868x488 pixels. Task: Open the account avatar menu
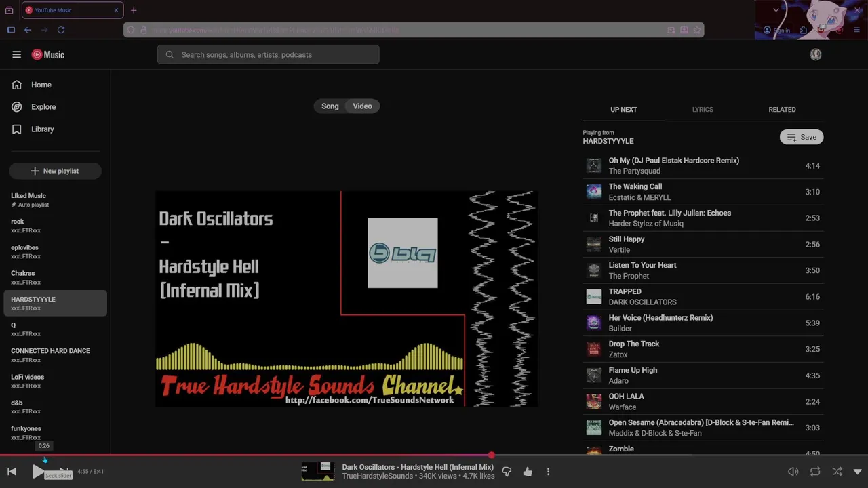(x=816, y=55)
